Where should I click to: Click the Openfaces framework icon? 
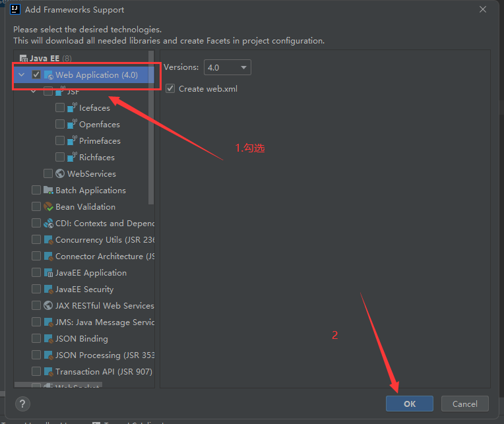72,124
